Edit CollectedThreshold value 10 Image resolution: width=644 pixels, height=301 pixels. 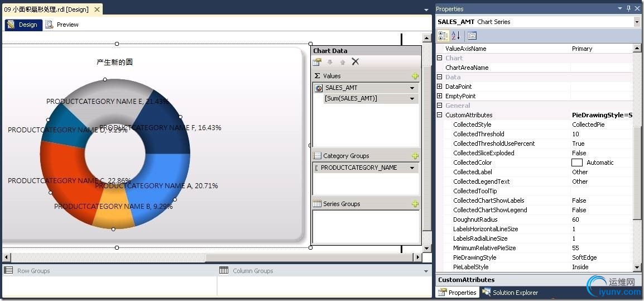pos(575,134)
